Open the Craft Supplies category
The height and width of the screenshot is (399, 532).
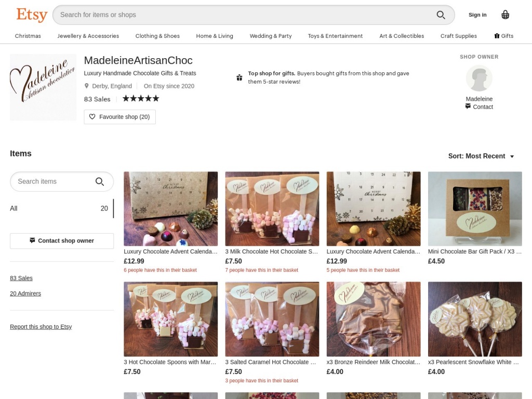coord(458,36)
